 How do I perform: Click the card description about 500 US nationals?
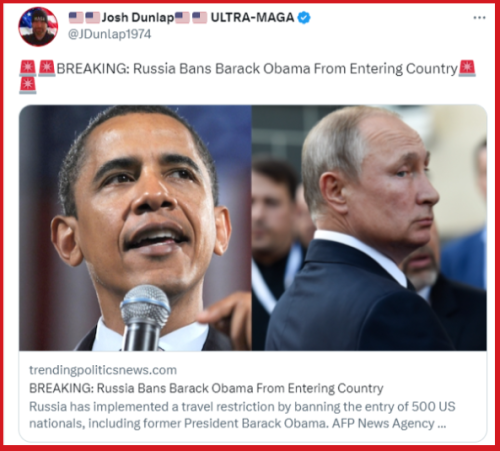[242, 415]
